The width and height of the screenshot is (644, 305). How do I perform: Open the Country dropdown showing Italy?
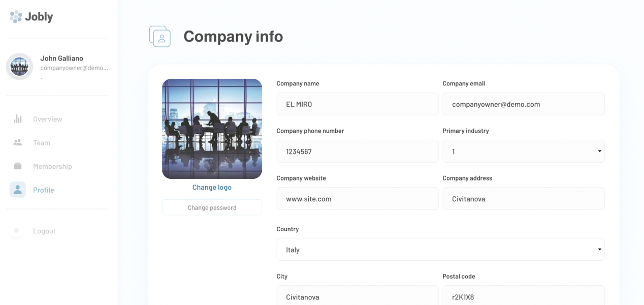click(440, 249)
